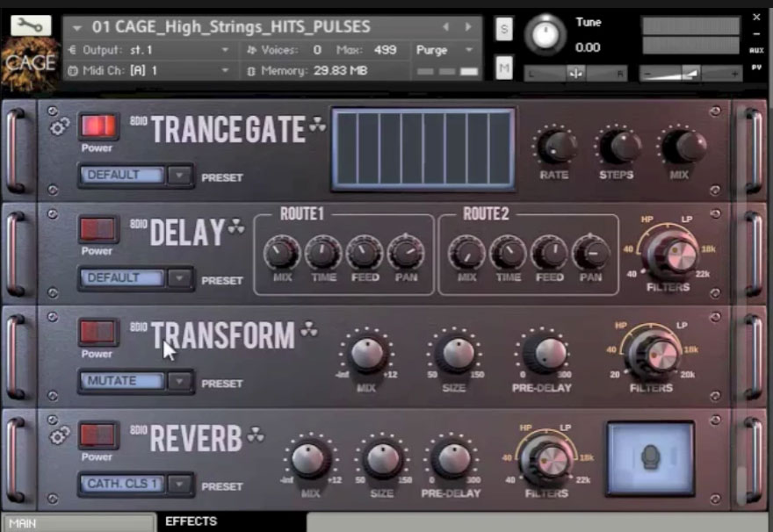The width and height of the screenshot is (773, 532).
Task: Toggle the Delay Power switch
Action: tap(98, 229)
